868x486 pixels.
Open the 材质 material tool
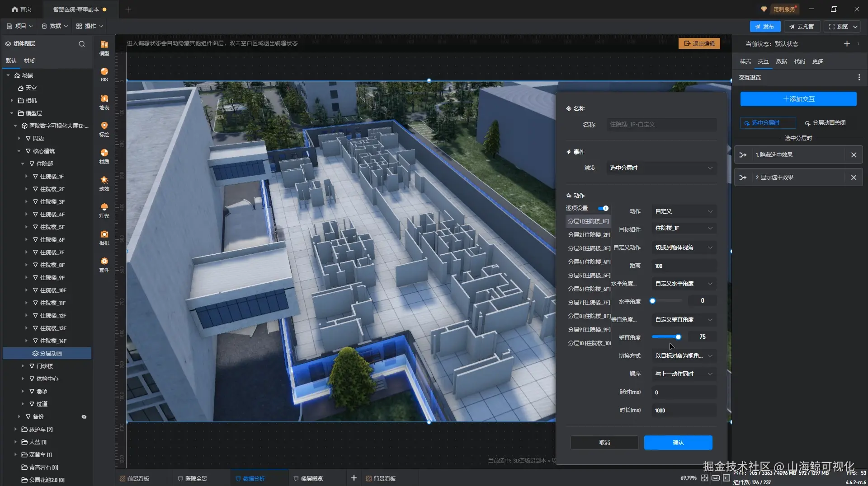tap(104, 156)
